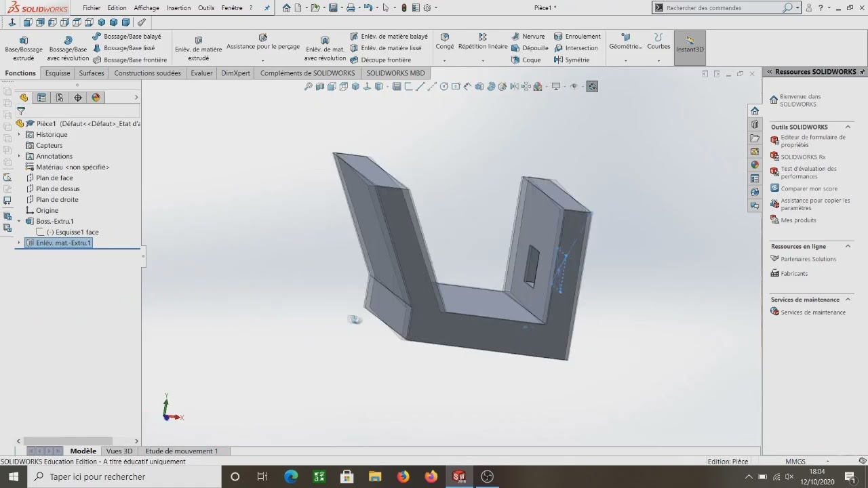This screenshot has height=488, width=868.
Task: Click Bienvenue dans SOLIDWORKS link
Action: (x=800, y=100)
